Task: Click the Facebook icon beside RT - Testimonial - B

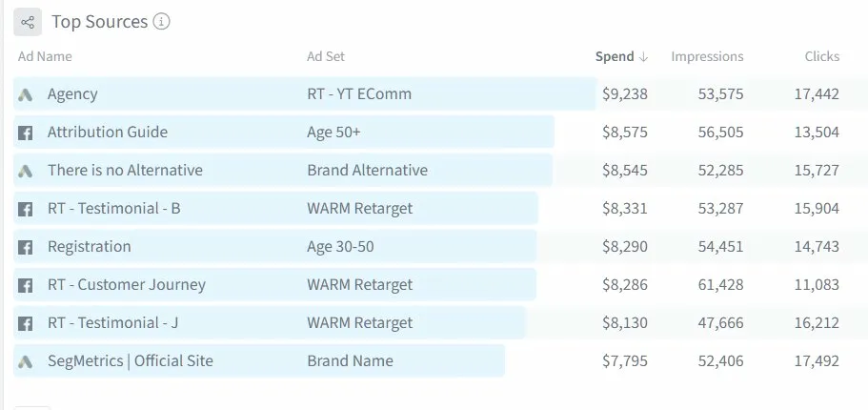Action: [25, 209]
